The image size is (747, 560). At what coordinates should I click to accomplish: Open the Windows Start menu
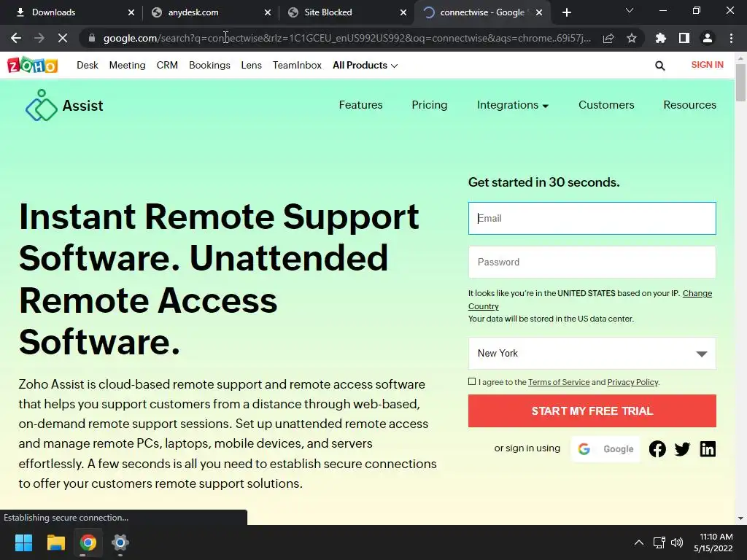click(23, 542)
